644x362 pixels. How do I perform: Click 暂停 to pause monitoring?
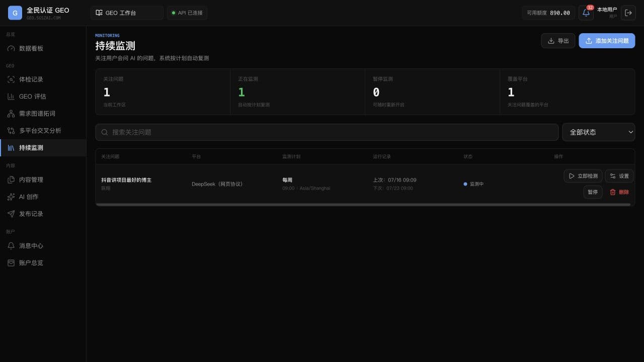click(x=593, y=192)
